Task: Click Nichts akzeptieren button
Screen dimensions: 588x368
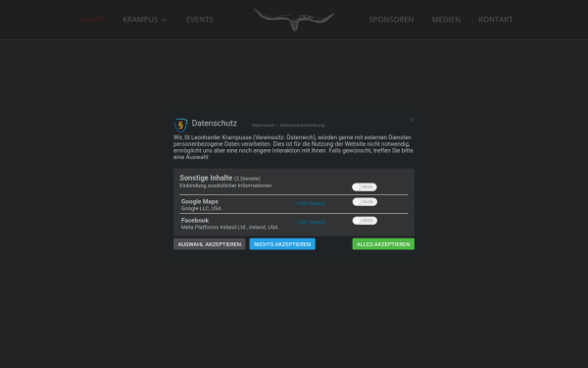Action: 282,244
